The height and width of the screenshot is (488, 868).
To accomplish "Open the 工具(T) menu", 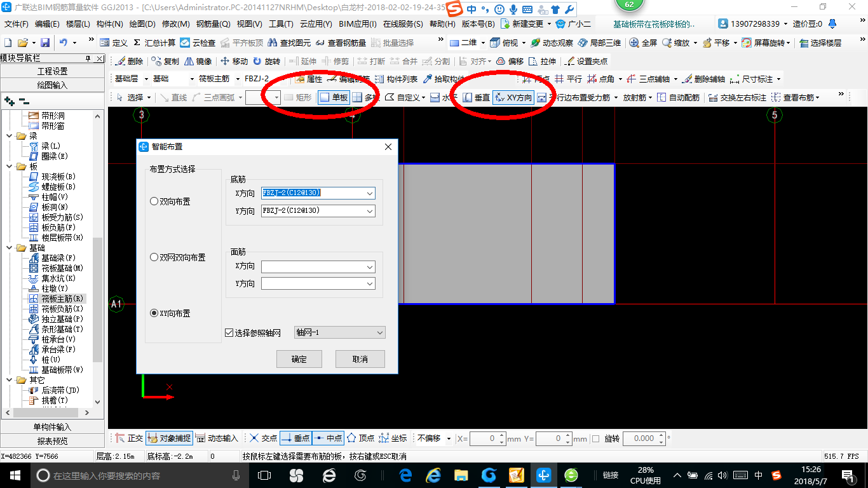I will pos(281,24).
